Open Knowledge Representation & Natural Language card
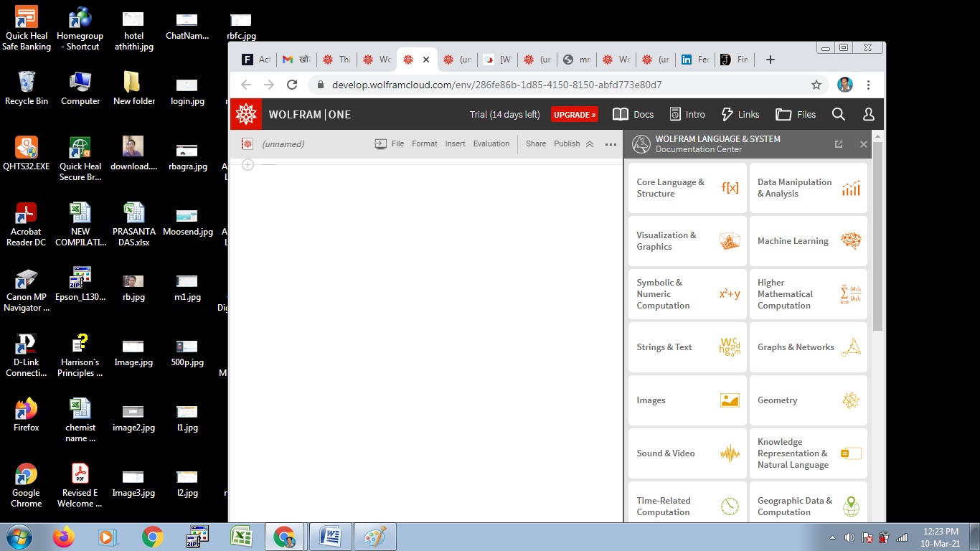This screenshot has width=980, height=551. pos(809,453)
